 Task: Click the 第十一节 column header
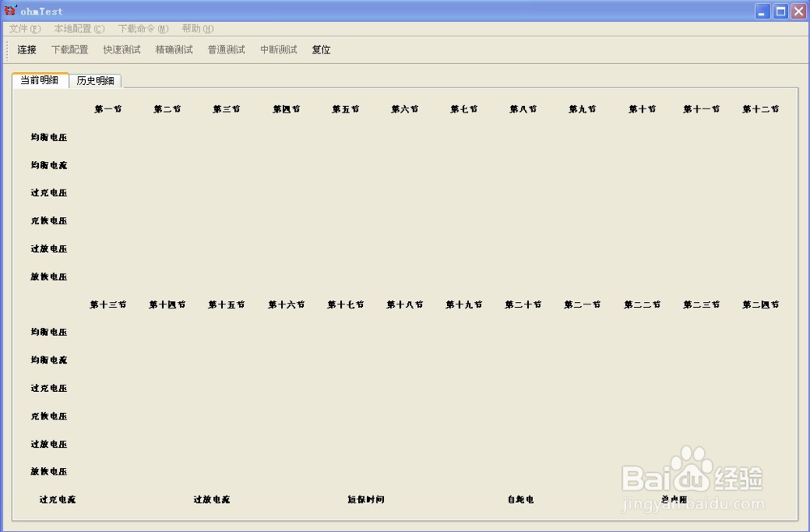pos(701,109)
